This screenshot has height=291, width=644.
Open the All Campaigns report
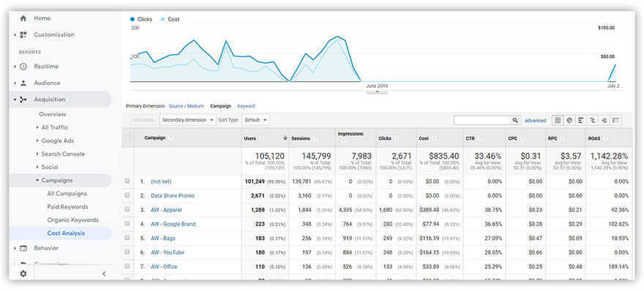tap(67, 194)
